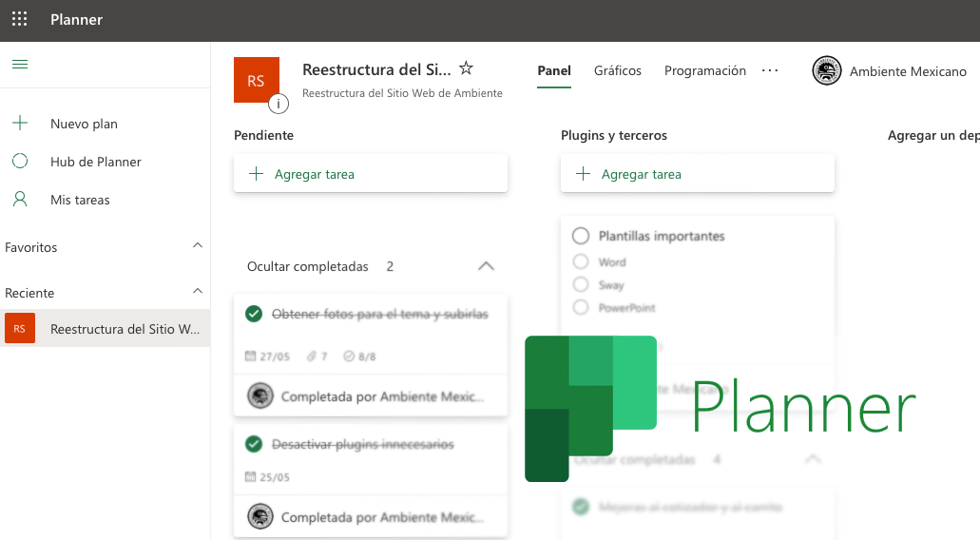Image resolution: width=980 pixels, height=540 pixels.
Task: Click Completada por Ambiente Mexic... under the Obtener fotos card
Action: 382,396
